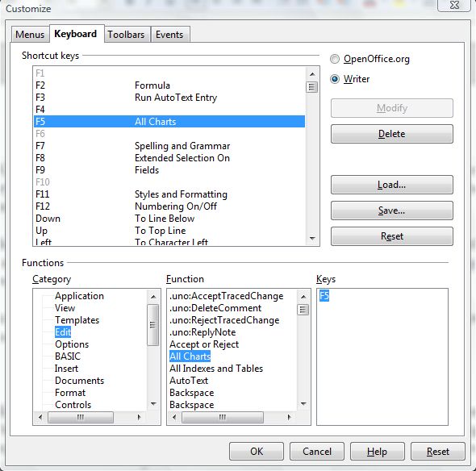Click Cancel to dismiss the dialog
This screenshot has height=471, width=476.
(x=317, y=452)
